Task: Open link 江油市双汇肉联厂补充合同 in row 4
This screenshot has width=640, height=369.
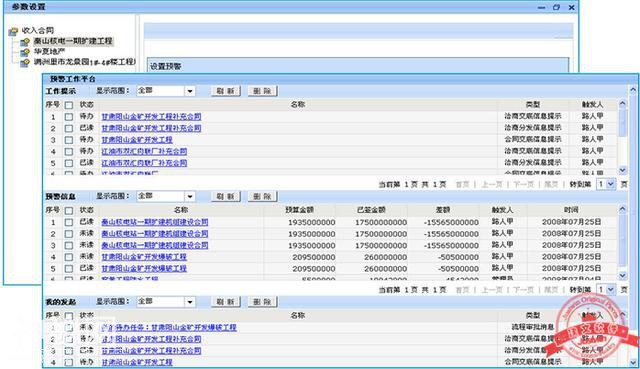Action: click(x=144, y=151)
